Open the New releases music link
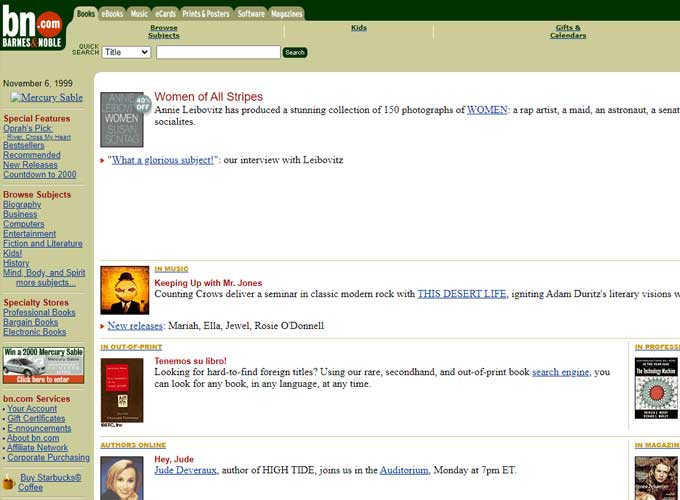680x500 pixels. point(135,326)
